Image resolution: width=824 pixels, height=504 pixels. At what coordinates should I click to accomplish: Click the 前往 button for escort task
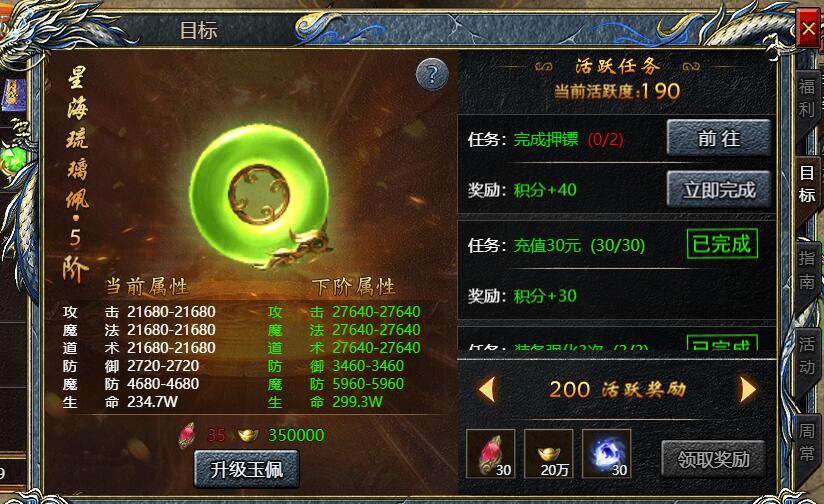click(x=718, y=138)
